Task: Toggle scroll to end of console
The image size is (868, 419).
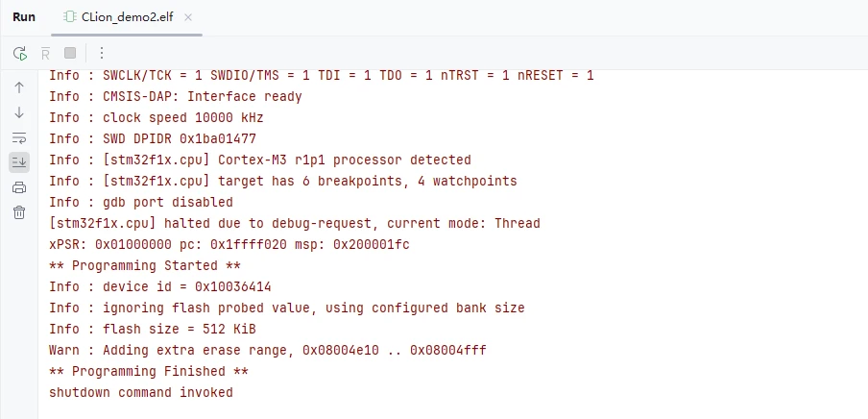Action: pos(19,162)
